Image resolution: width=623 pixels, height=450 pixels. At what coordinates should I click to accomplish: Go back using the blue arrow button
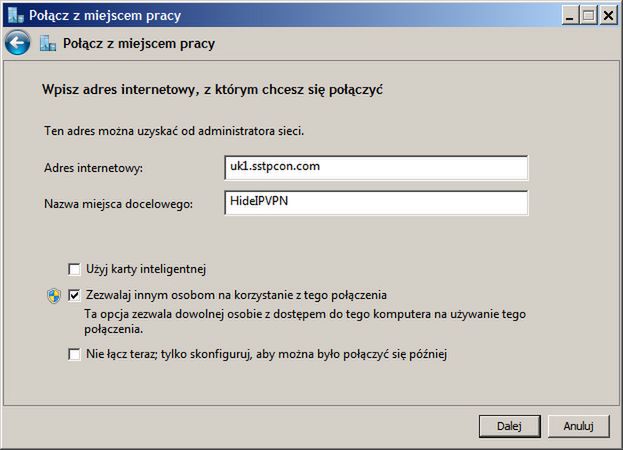(x=17, y=42)
